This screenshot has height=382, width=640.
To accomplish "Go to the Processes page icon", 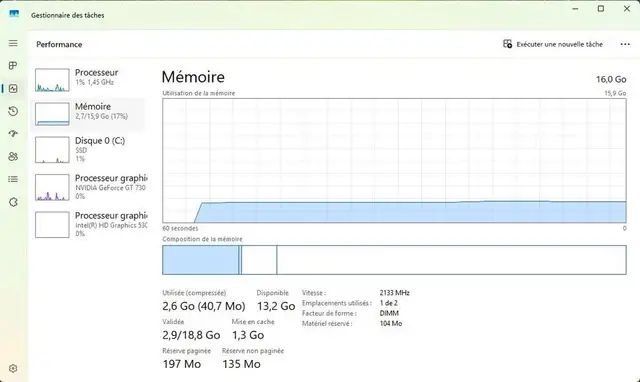I will (13, 66).
